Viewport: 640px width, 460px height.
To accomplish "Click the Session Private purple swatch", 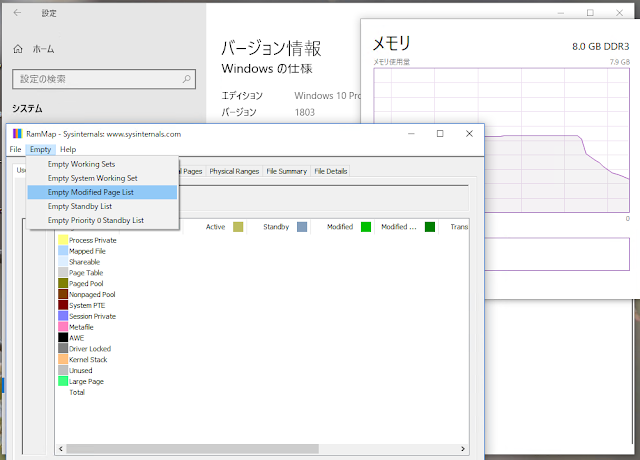I will pyautogui.click(x=63, y=316).
